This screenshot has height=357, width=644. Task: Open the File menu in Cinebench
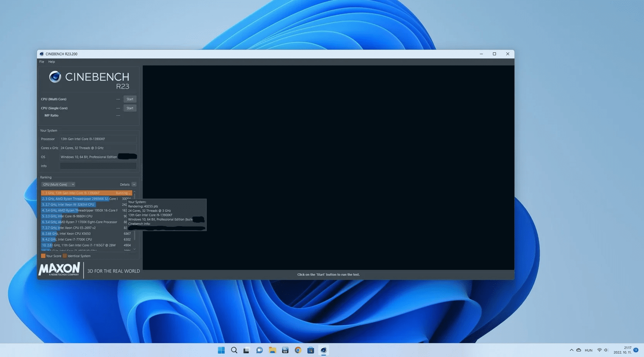41,62
